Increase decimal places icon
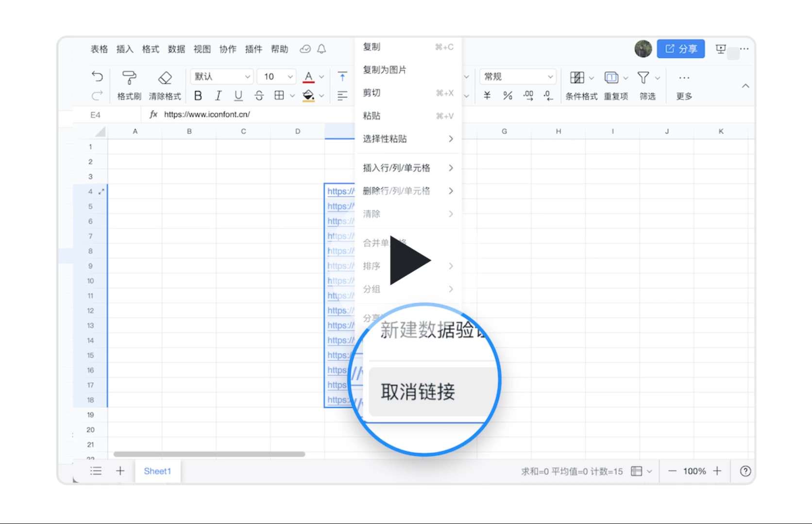 pyautogui.click(x=528, y=96)
